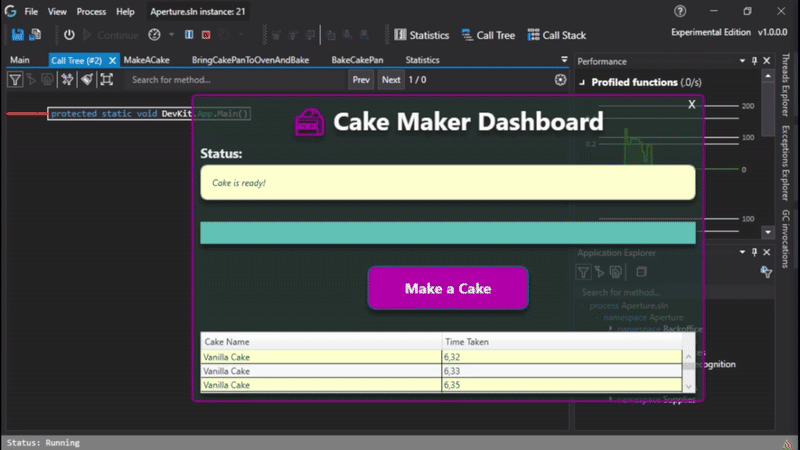Click the red stop recording icon

[205, 35]
